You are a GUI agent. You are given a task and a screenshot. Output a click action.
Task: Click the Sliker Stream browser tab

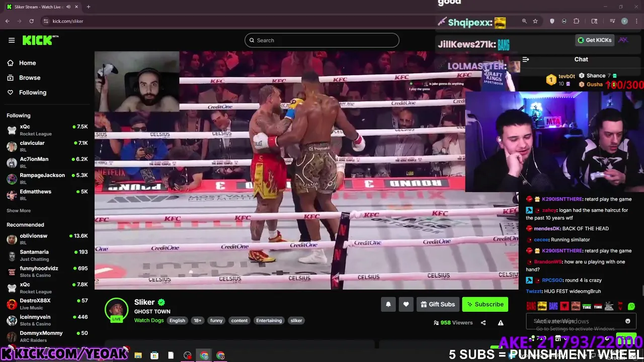coord(43,7)
